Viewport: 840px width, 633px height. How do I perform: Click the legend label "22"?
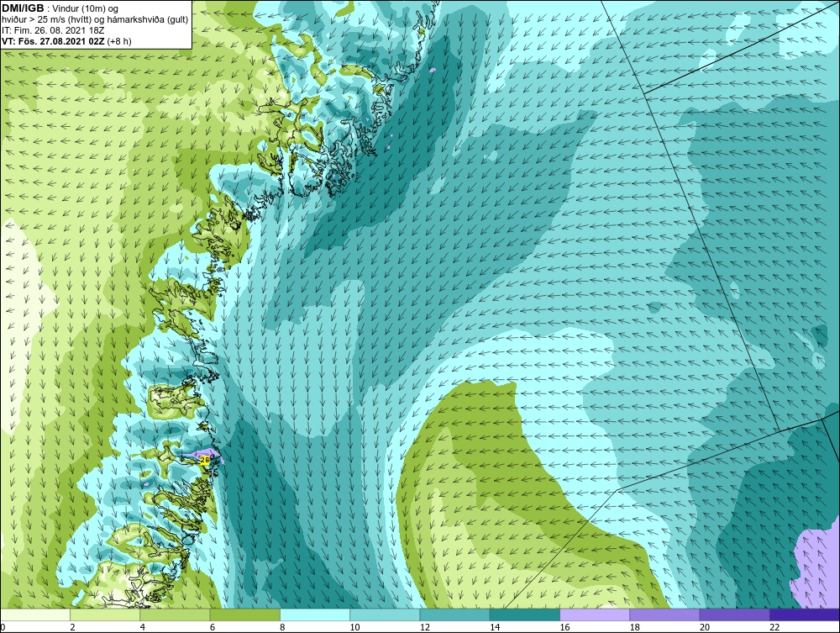click(x=774, y=628)
